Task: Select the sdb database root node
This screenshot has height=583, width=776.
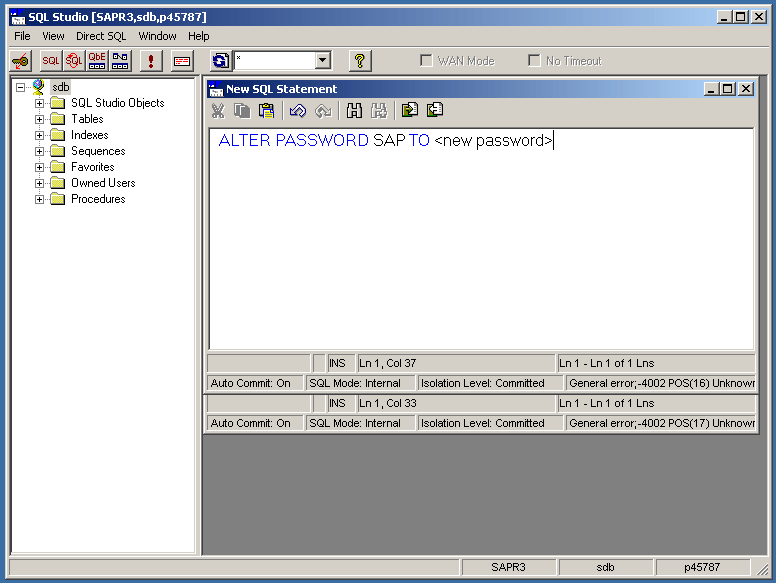Action: (x=61, y=87)
